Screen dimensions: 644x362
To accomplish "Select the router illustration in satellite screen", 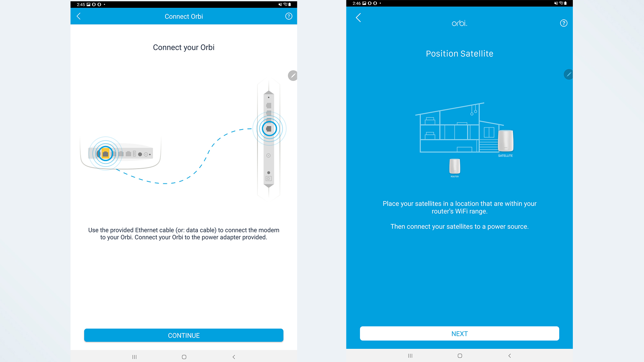I will (455, 167).
